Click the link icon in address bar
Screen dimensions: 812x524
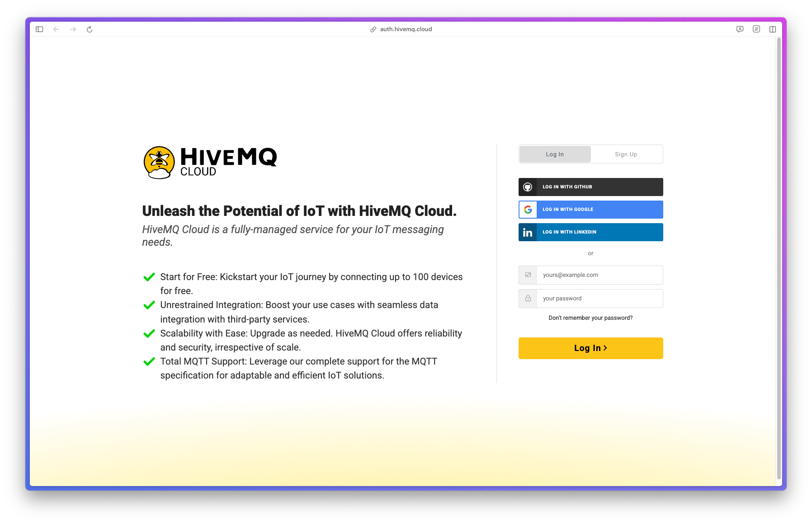point(373,29)
